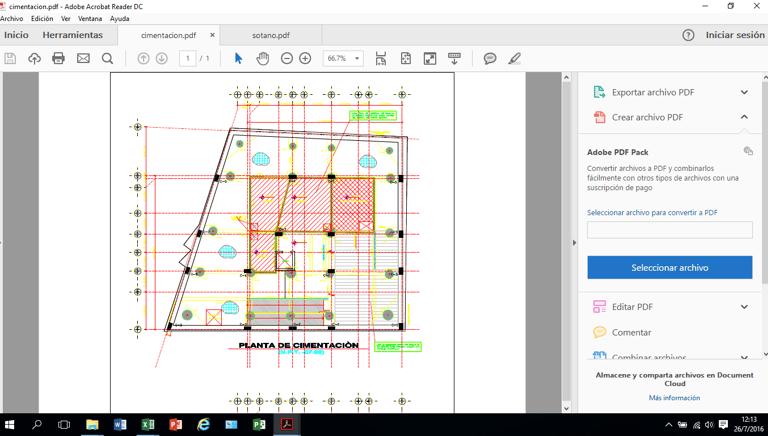Click the Adobe PDF Pack info icon
Image resolution: width=768 pixels, height=436 pixels.
pyautogui.click(x=748, y=151)
